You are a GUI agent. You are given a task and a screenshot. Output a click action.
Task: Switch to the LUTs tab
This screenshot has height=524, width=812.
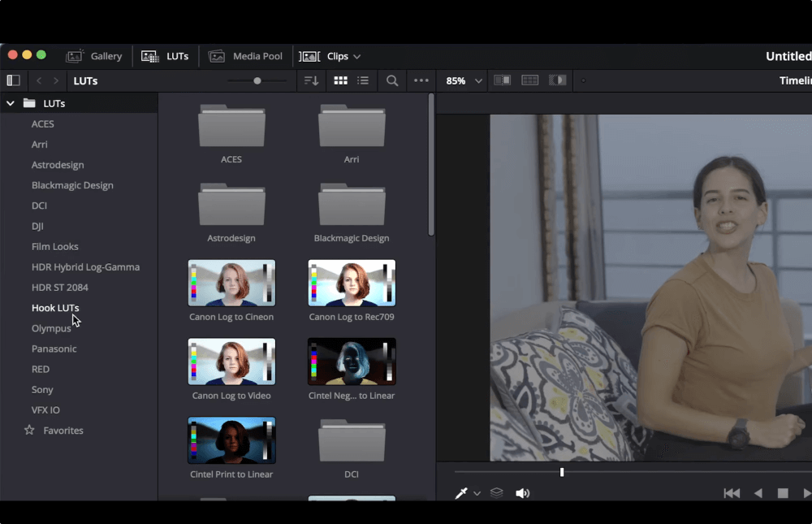tap(165, 56)
